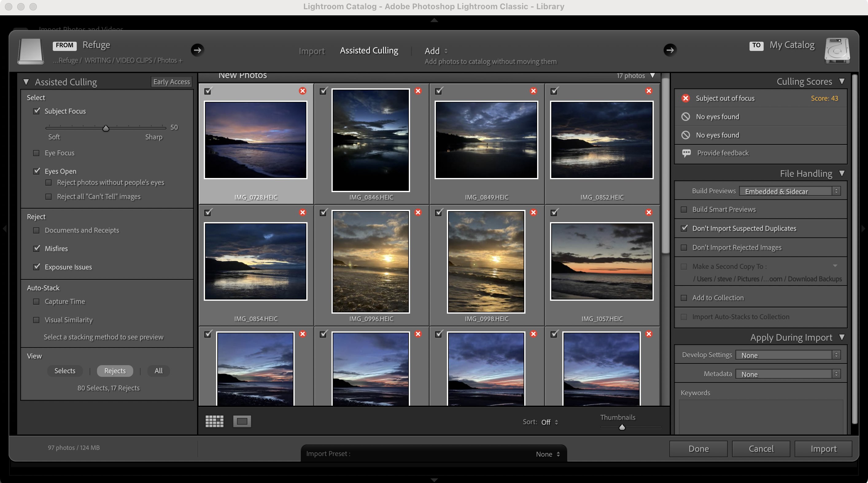Click the red reject badge on IMG_0728.HEIC
The height and width of the screenshot is (483, 868).
pyautogui.click(x=303, y=91)
